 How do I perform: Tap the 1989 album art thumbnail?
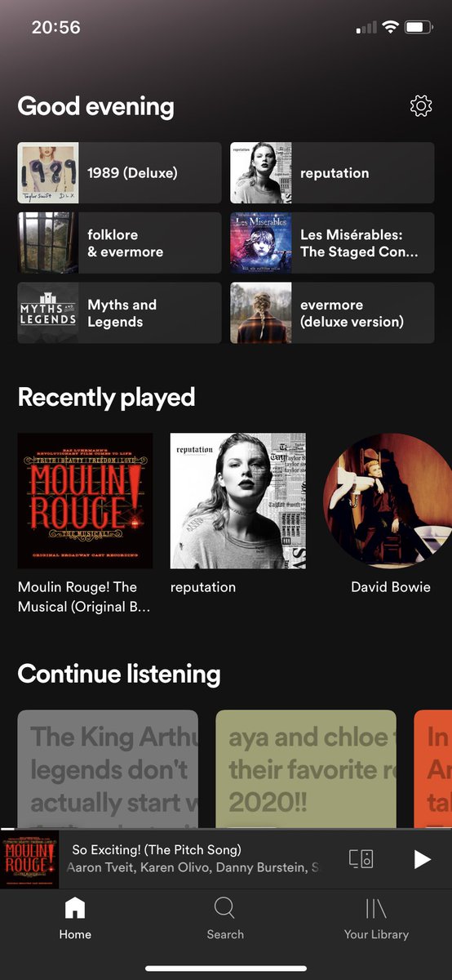(x=48, y=172)
